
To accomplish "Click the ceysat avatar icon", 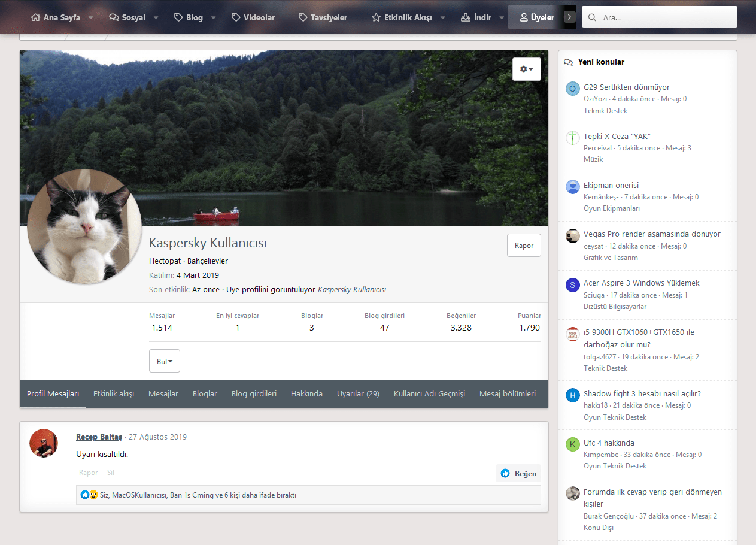I will click(573, 235).
